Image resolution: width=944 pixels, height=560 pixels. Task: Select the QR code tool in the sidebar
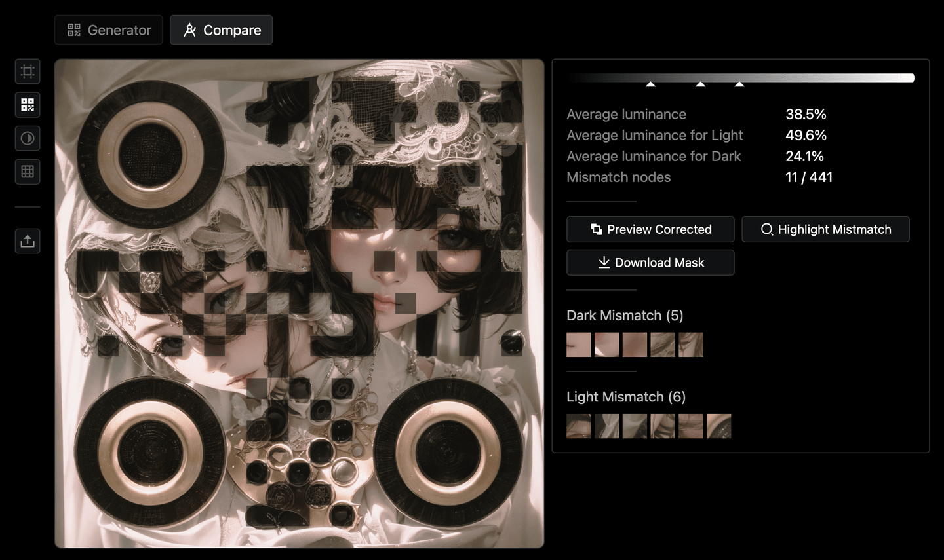click(27, 105)
